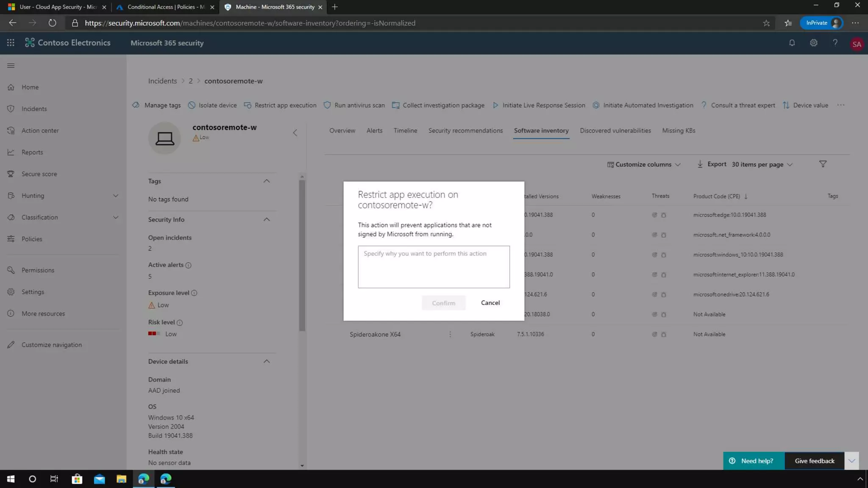Click the Isolate device icon
Image resolution: width=868 pixels, height=488 pixels.
192,105
